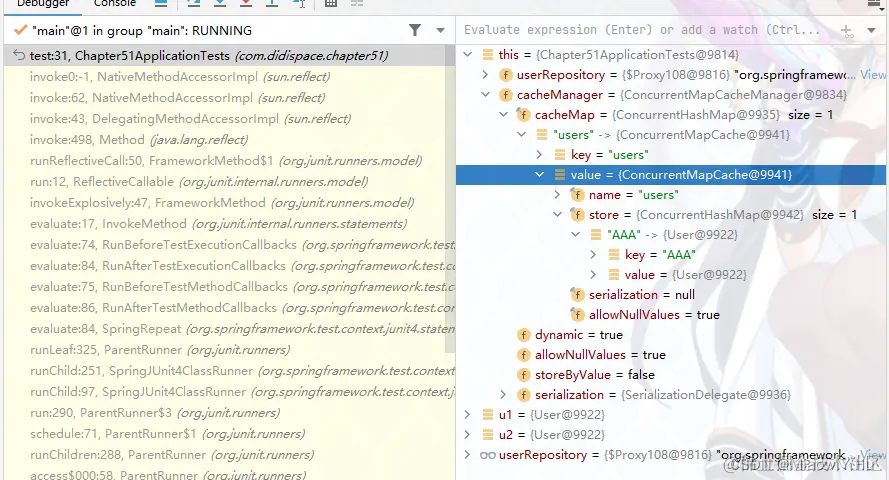Select the invoke:43, DelegatingMethodAccessorImpl frame
This screenshot has height=480, width=889.
coord(225,118)
